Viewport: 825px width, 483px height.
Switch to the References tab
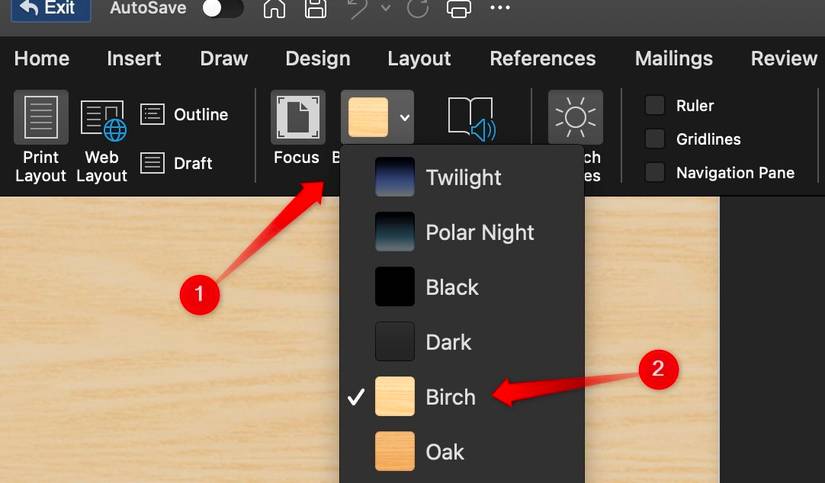(542, 58)
